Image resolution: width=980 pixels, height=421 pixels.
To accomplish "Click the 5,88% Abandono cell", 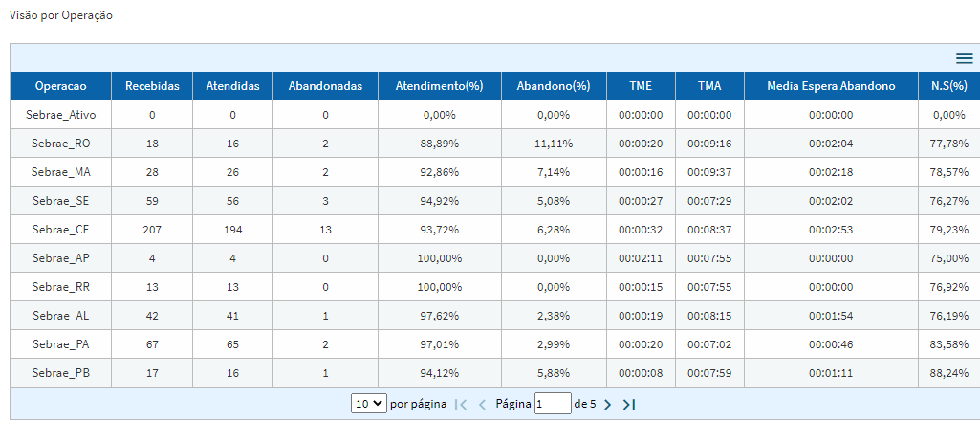I will click(554, 373).
